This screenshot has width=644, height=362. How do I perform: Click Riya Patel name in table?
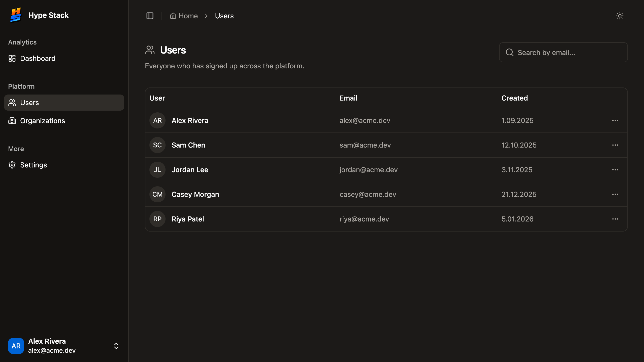(188, 219)
